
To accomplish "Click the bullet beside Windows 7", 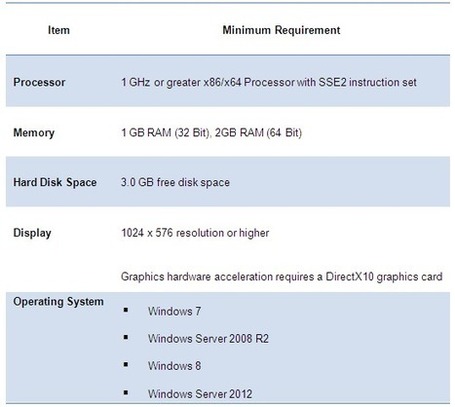I will (x=126, y=310).
